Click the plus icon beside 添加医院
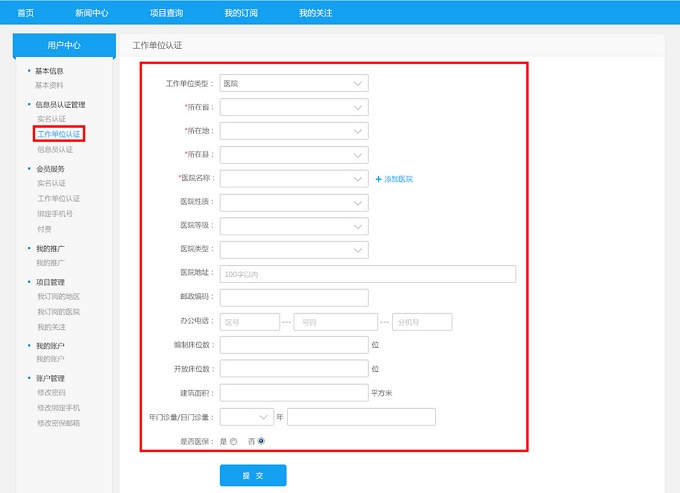The image size is (680, 493). click(379, 179)
